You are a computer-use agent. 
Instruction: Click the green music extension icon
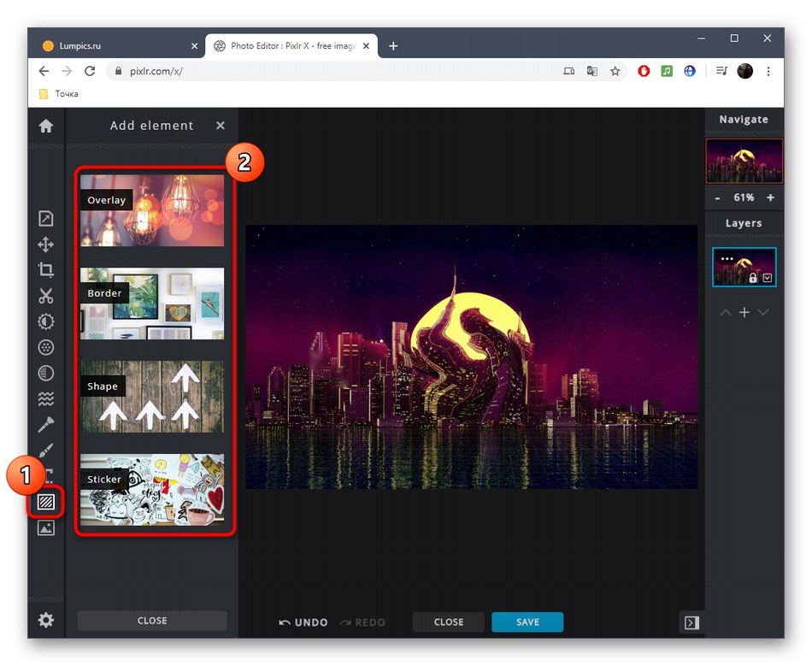(667, 71)
